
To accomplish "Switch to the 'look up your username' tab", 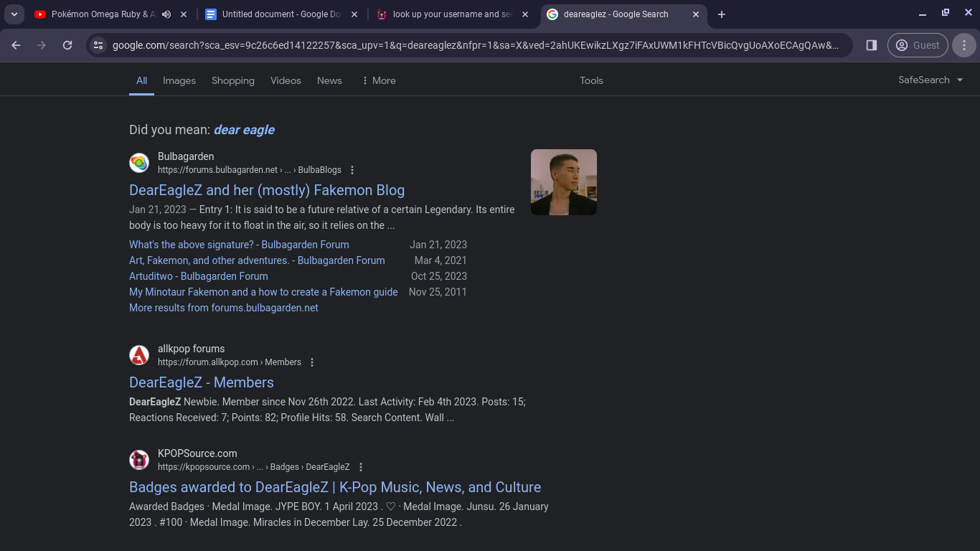I will click(x=453, y=14).
